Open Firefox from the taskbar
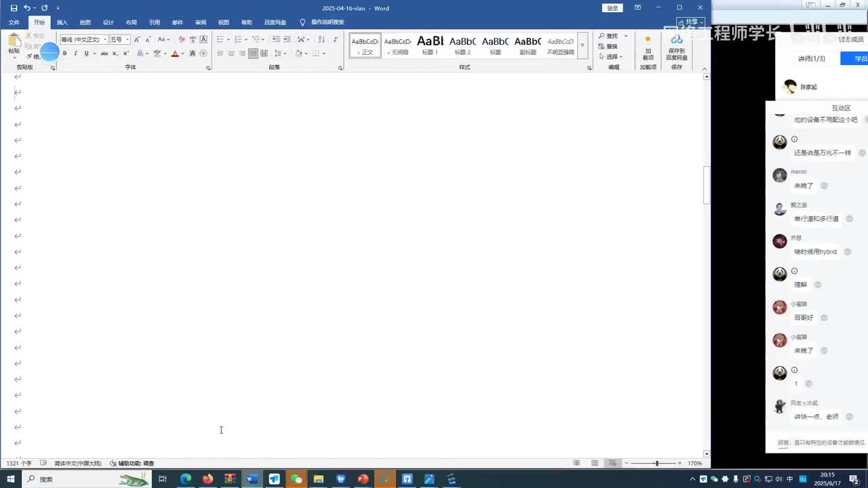 (208, 479)
